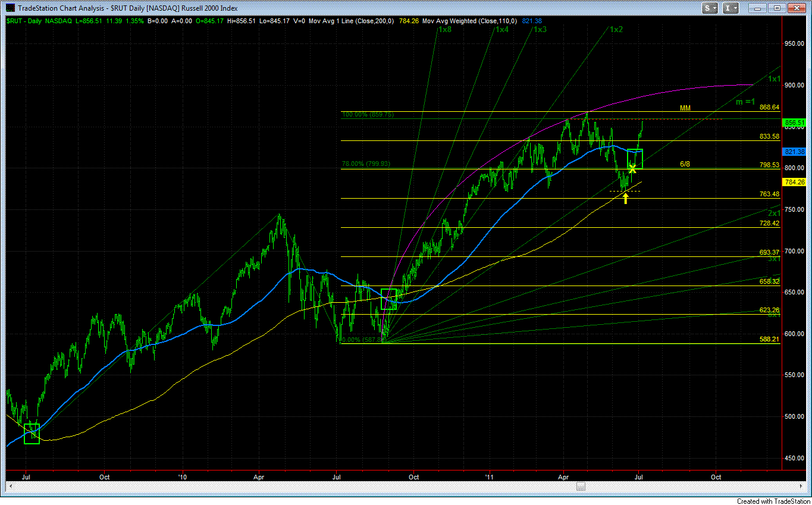Select the yellow X marker on chart
This screenshot has width=812, height=505.
(633, 168)
